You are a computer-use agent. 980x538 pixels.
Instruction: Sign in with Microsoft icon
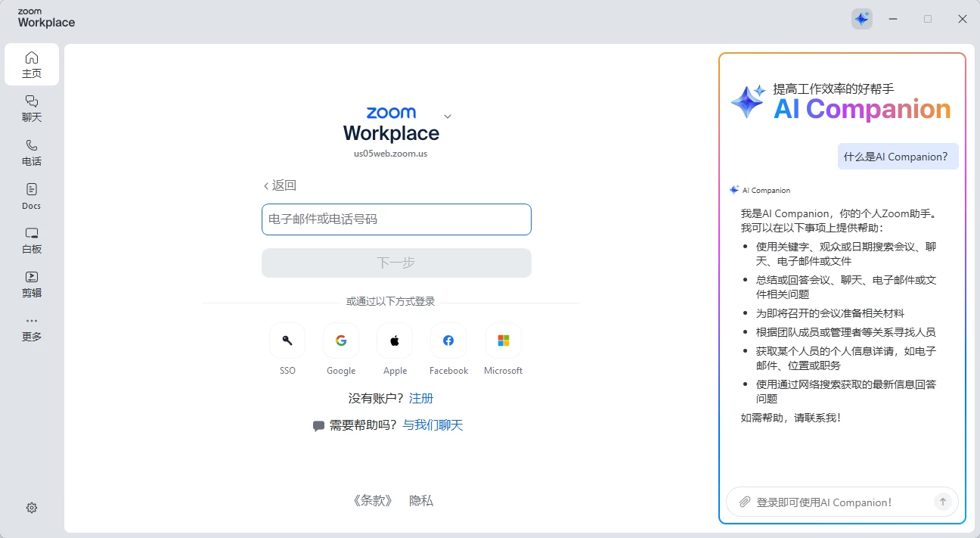click(x=504, y=341)
